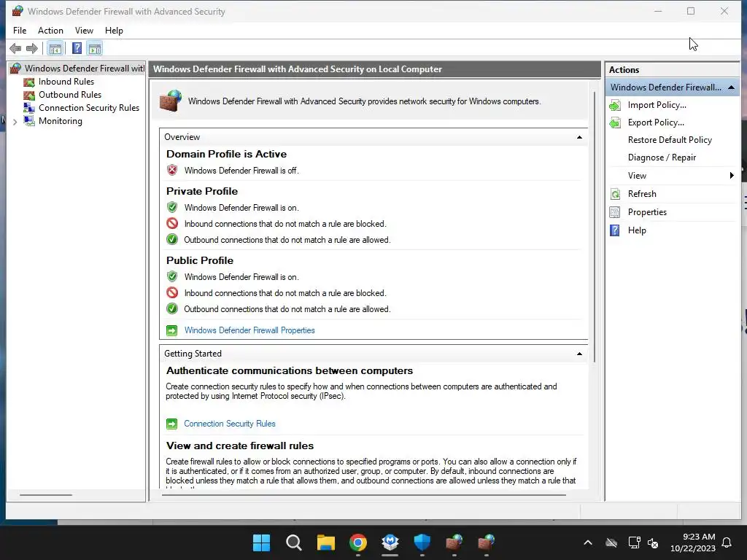Screen dimensions: 747x560
Task: Expand the View submenu arrow in Actions
Action: tap(732, 176)
